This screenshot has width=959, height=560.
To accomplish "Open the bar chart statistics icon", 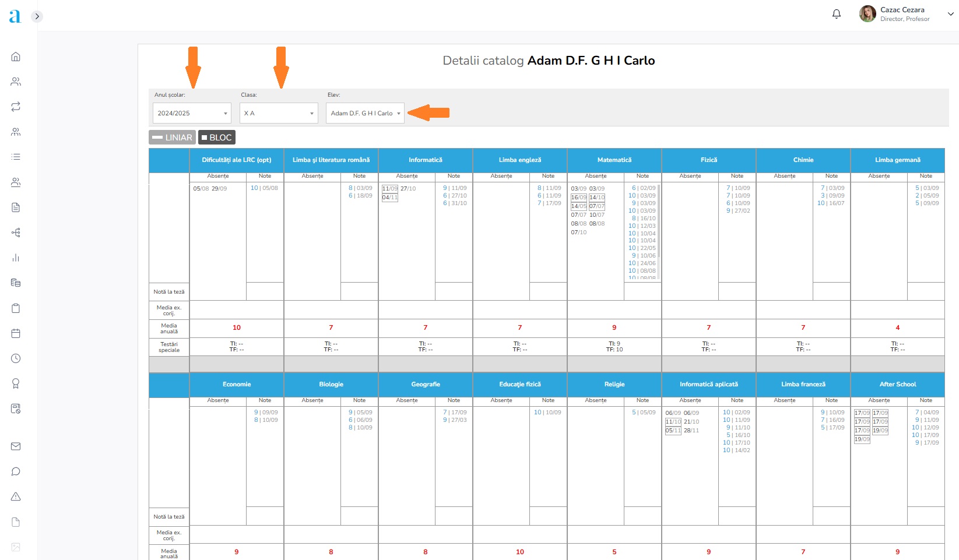I will coord(16,258).
